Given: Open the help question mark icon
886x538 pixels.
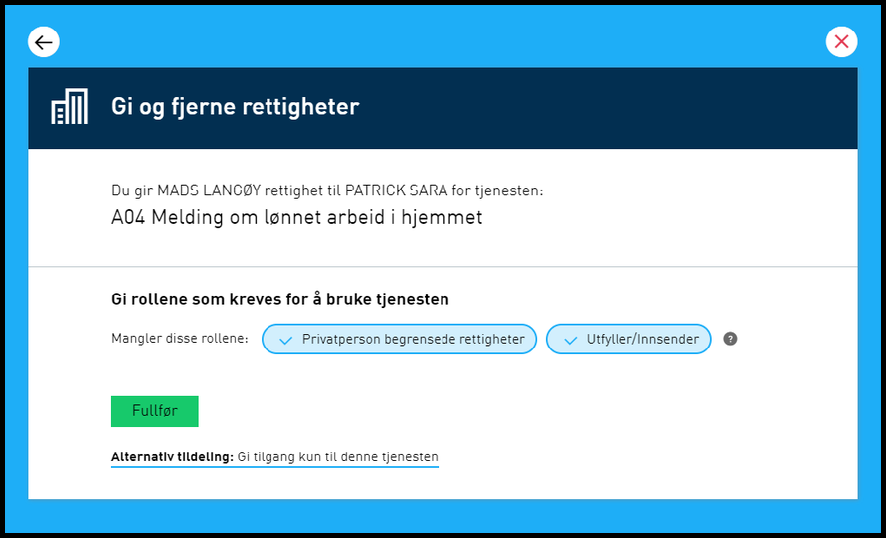Looking at the screenshot, I should point(731,339).
